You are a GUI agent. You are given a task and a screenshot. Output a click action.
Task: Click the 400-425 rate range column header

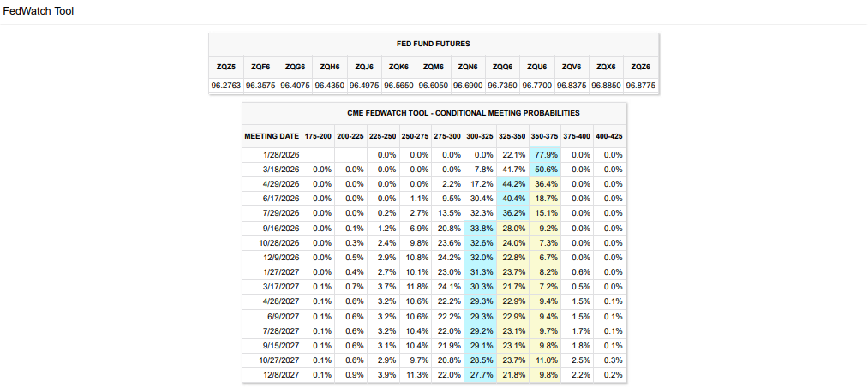609,135
